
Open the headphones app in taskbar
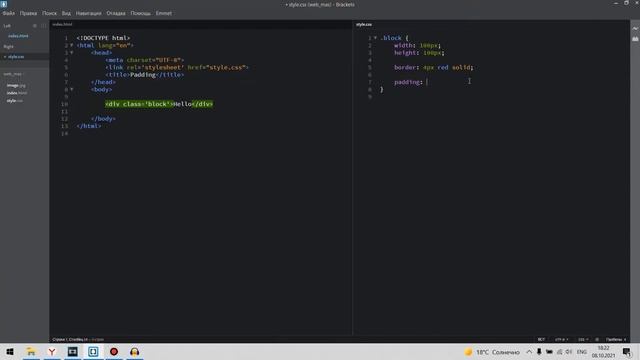coord(135,352)
